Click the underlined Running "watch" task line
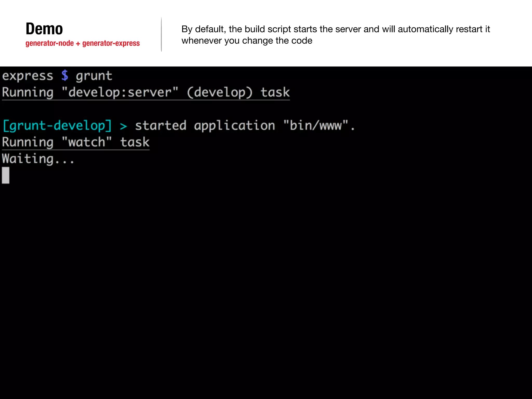532x399 pixels. (76, 142)
